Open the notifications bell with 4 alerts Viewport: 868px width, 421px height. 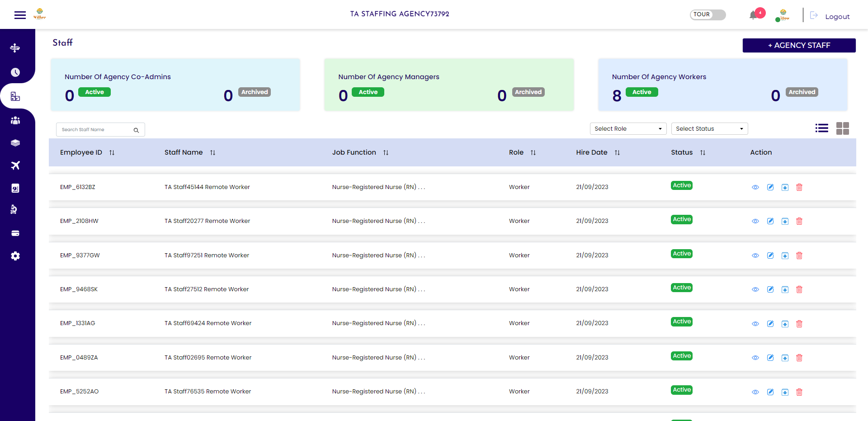(753, 14)
